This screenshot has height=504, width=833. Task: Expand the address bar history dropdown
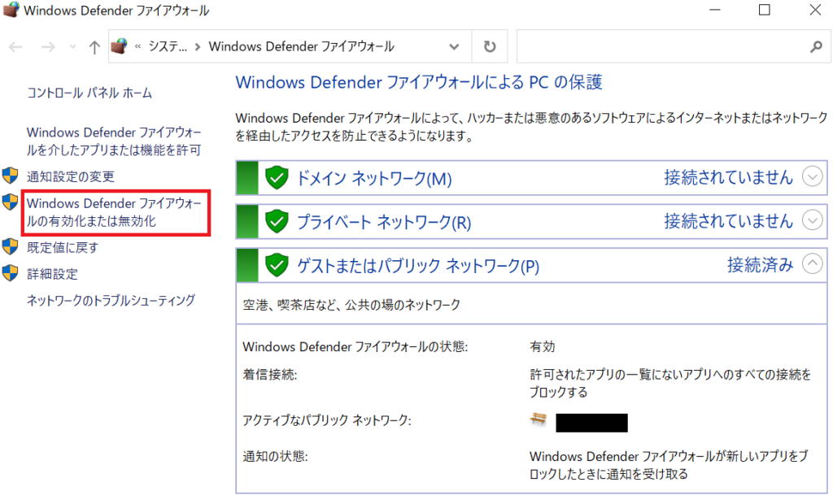[454, 46]
